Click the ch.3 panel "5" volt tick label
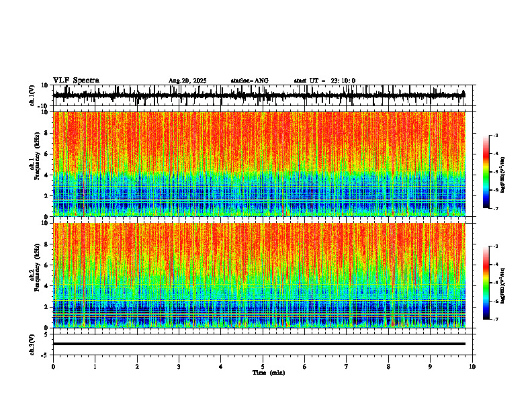The width and height of the screenshot is (532, 411). click(x=47, y=334)
